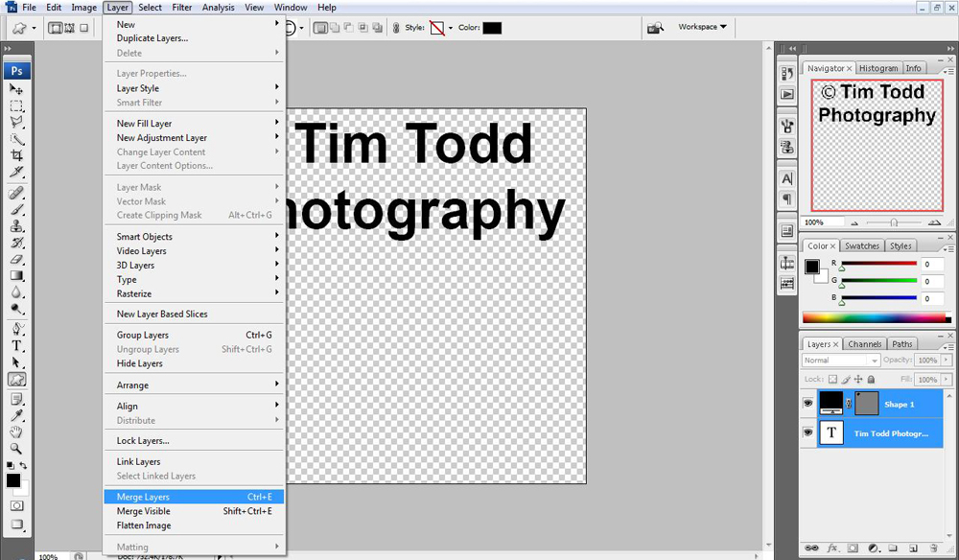Image resolution: width=959 pixels, height=560 pixels.
Task: Toggle lock position in Layers panel
Action: tap(858, 379)
